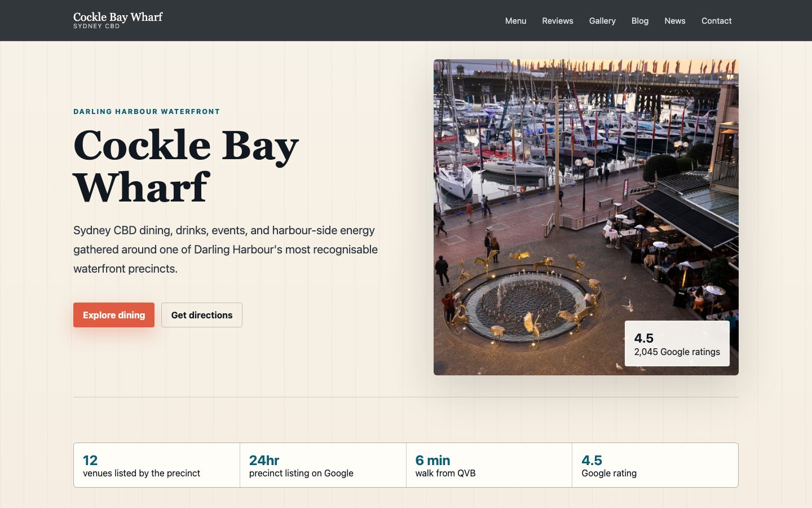The height and width of the screenshot is (508, 812).
Task: Open the Darling Harbour marina photo
Action: tap(586, 217)
